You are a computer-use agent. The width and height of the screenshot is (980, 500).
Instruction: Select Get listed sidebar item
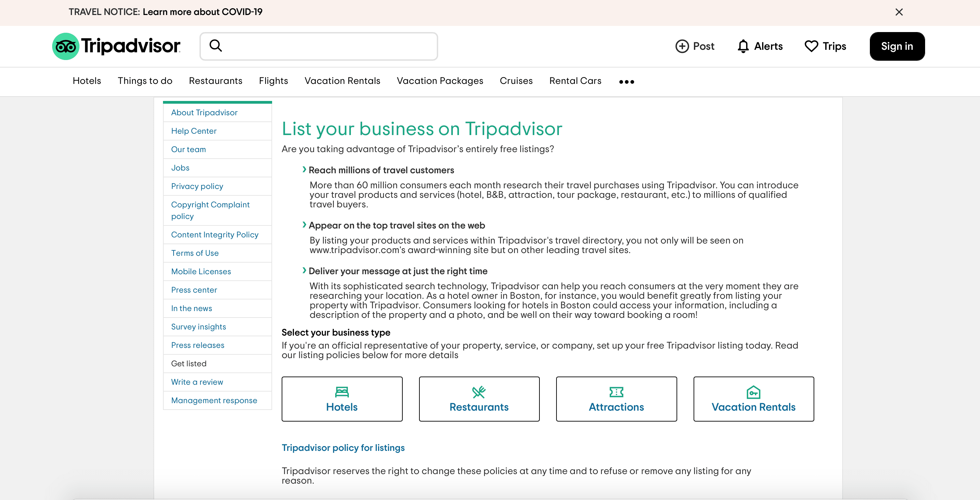point(189,363)
